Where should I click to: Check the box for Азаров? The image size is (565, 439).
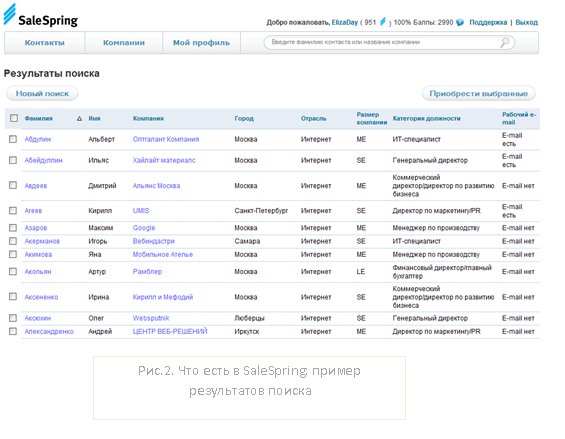pos(13,228)
